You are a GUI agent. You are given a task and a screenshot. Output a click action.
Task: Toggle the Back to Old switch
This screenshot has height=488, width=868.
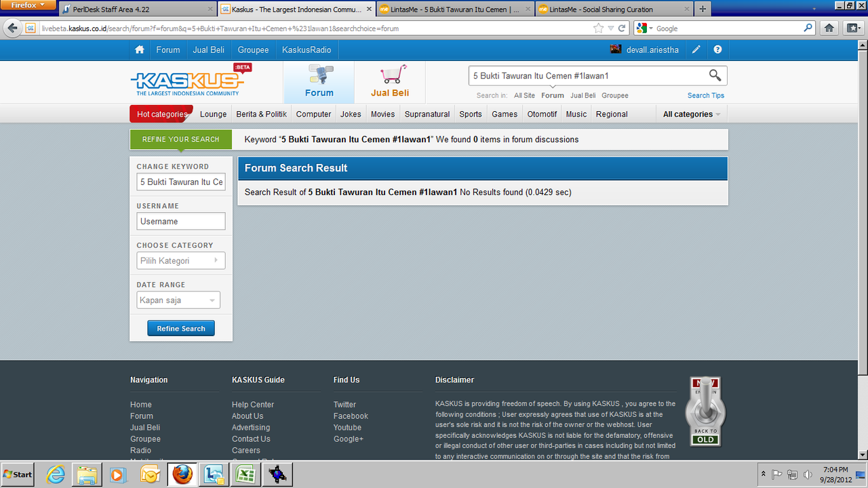coord(705,411)
